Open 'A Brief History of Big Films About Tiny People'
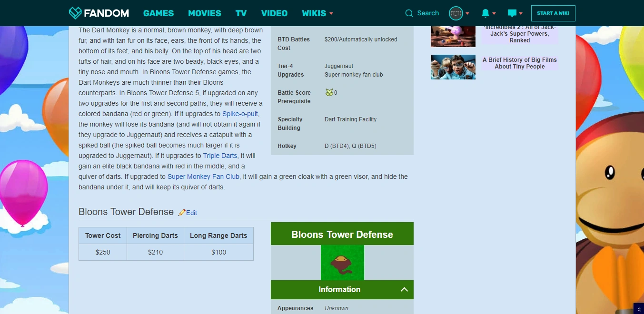The image size is (644, 314). point(519,63)
